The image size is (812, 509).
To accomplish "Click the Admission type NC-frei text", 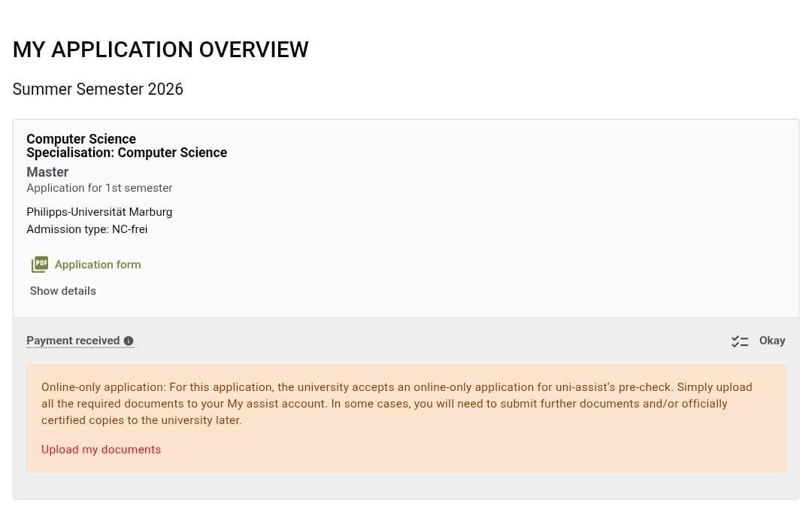I will coord(87,229).
